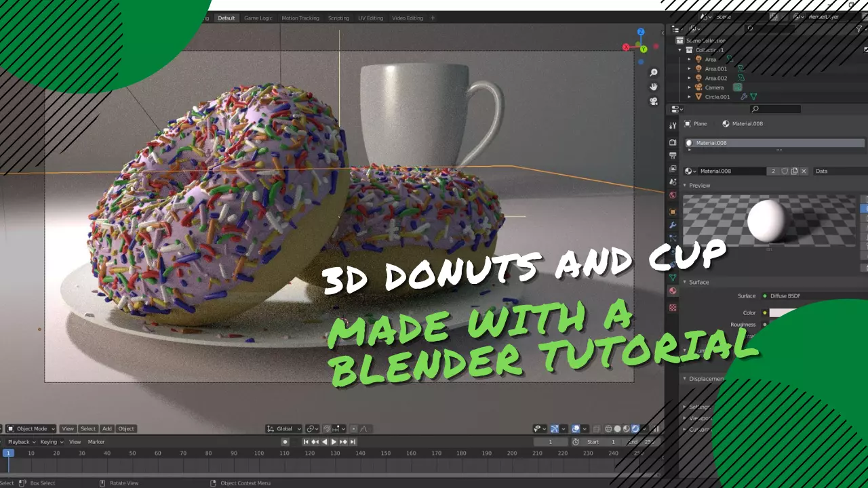868x488 pixels.
Task: Open the World properties tab icon
Action: (x=673, y=195)
